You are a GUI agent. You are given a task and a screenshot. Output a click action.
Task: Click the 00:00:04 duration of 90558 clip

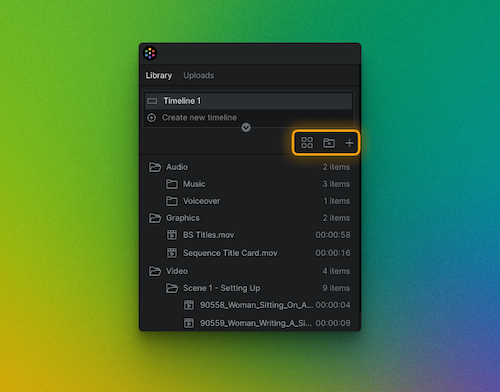pos(333,305)
